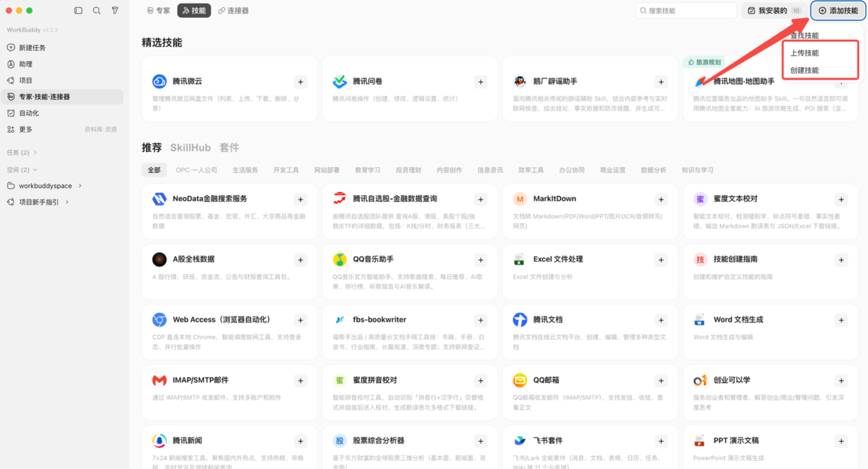
Task: Select the MarkItDown orange M icon
Action: point(520,199)
